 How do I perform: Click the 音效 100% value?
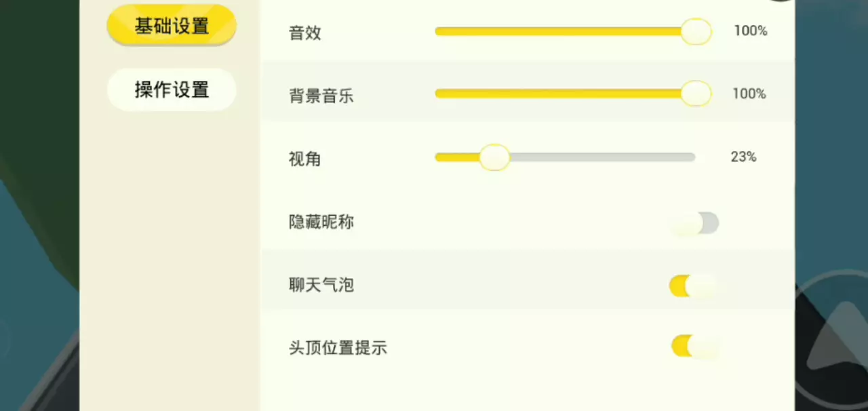click(x=750, y=31)
